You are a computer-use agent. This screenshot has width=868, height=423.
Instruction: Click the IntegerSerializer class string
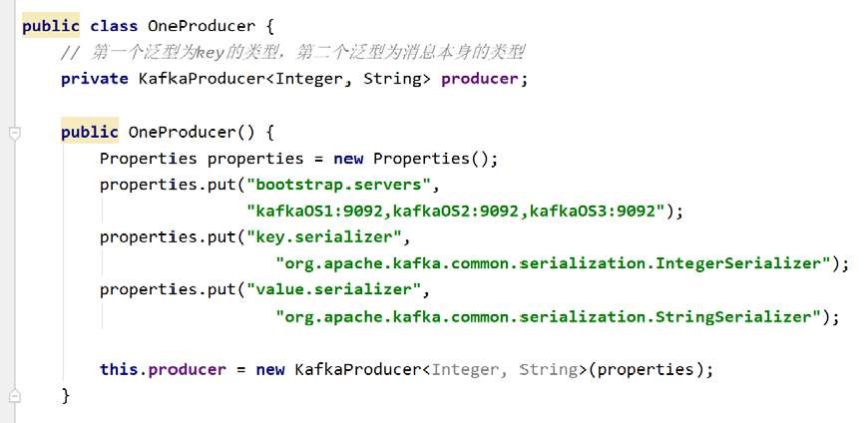557,263
